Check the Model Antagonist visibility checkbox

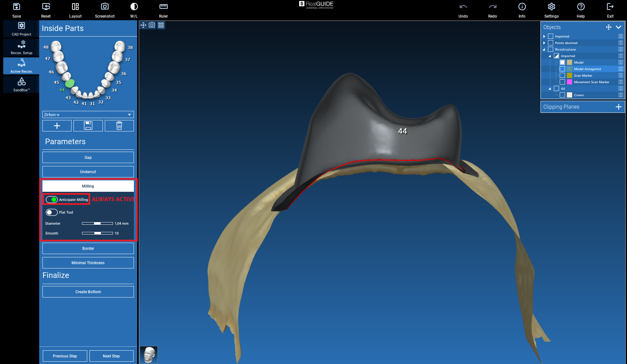(x=562, y=69)
